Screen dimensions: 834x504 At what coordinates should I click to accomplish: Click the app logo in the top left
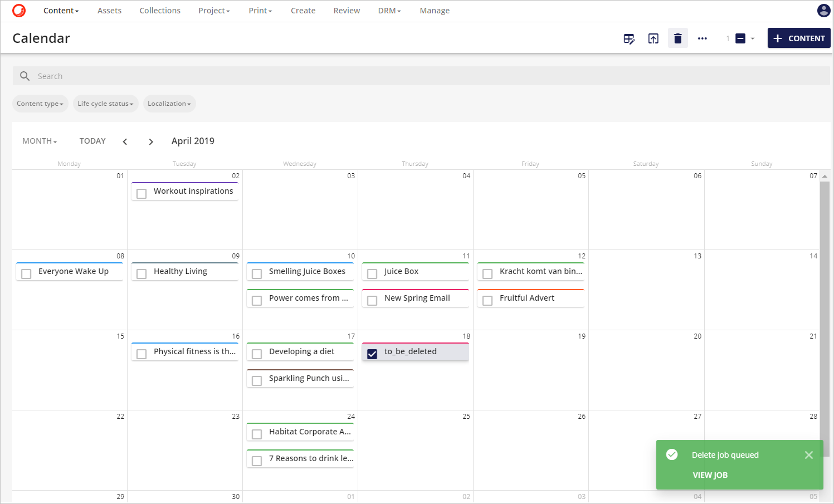(x=18, y=10)
